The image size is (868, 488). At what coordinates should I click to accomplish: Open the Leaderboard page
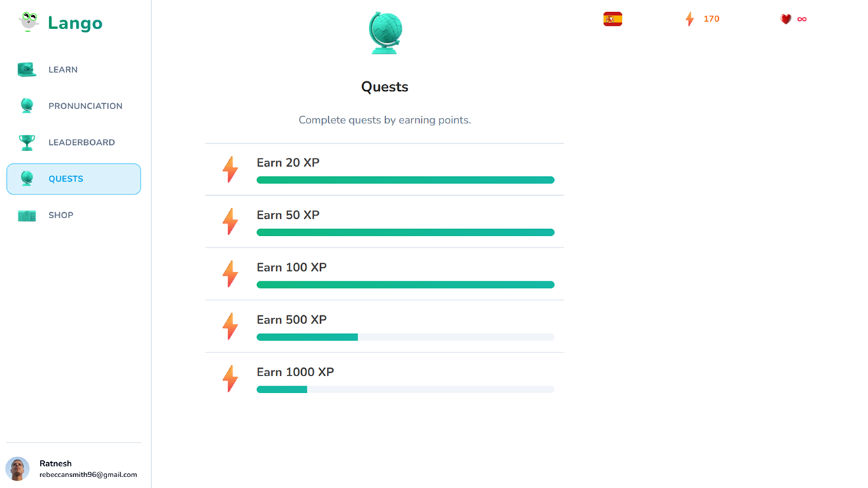point(81,142)
